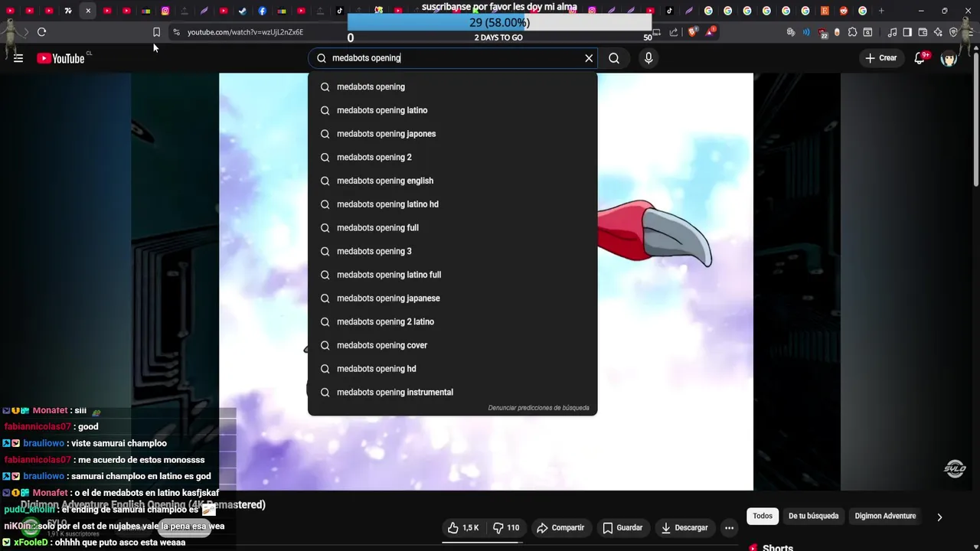Pick the "medabots opening japanese" suggestion
Viewport: 980px width, 551px height.
click(452, 298)
